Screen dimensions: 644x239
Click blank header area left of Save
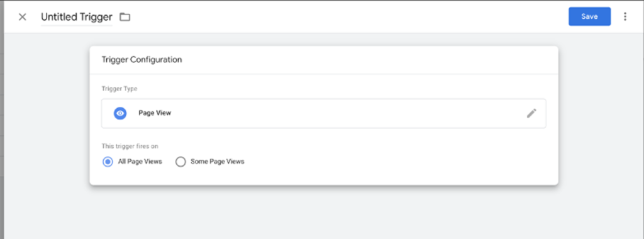pyautogui.click(x=349, y=17)
